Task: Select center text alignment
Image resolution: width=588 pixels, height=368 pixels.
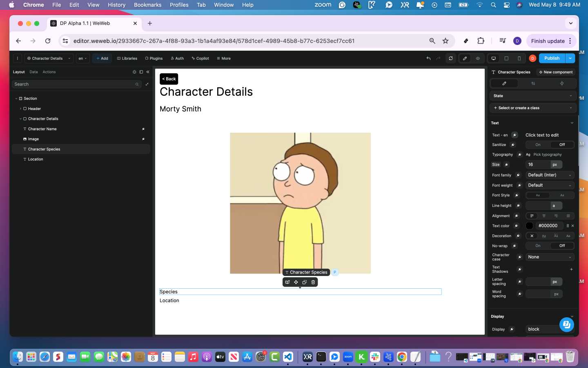Action: 544,216
